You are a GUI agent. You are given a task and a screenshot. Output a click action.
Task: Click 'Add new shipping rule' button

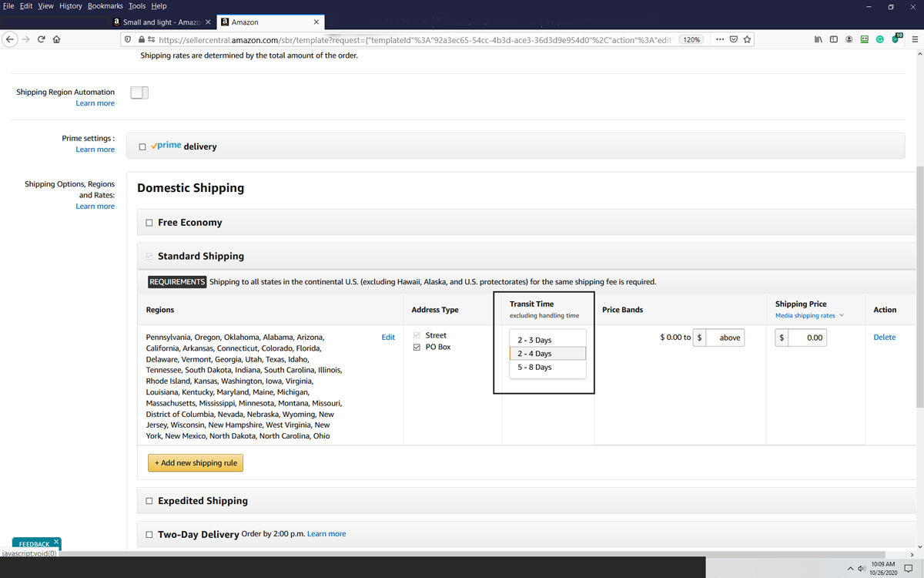(196, 463)
